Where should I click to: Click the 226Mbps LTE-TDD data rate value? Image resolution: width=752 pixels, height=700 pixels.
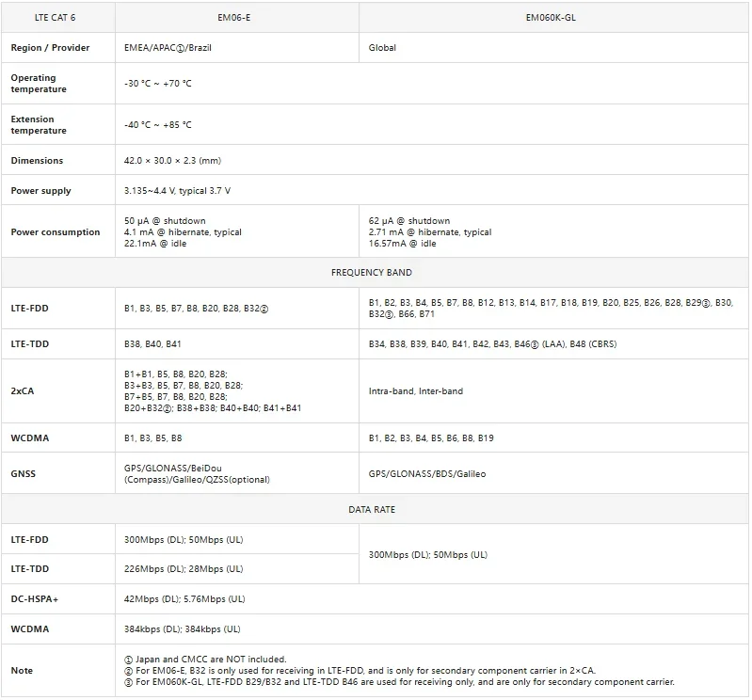point(184,569)
